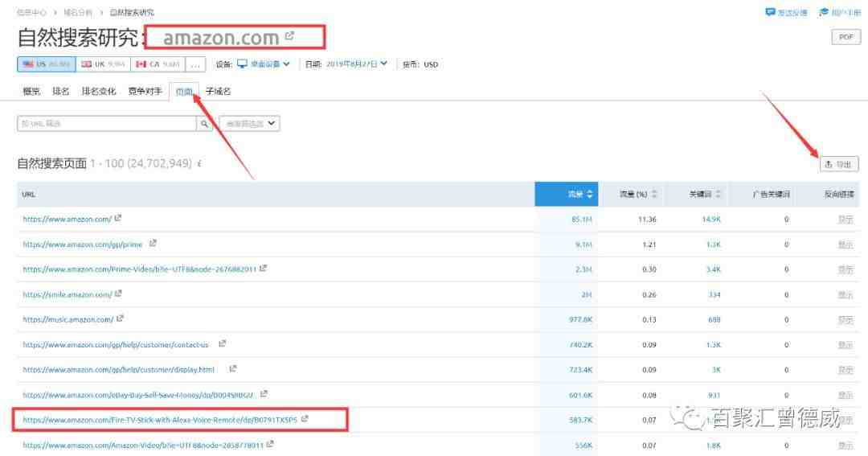Viewport: 868px width, 456px height.
Task: Open external link icon for gp/prime URL
Action: [x=153, y=243]
